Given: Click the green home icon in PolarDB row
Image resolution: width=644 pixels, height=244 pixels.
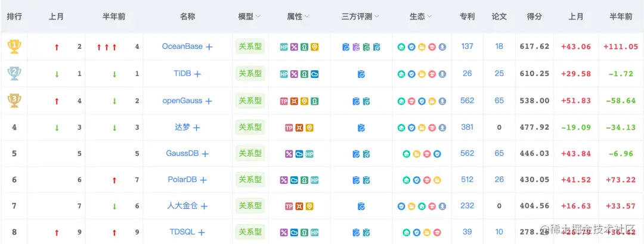Looking at the screenshot, I should coord(406,180).
